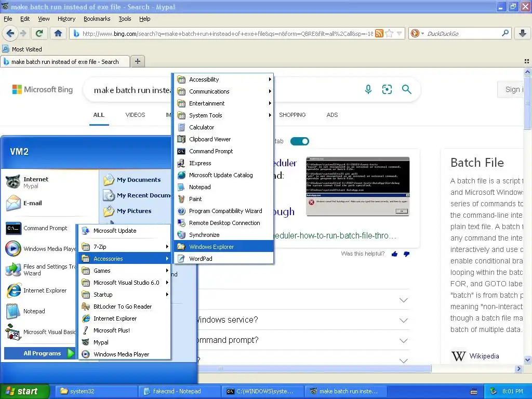The width and height of the screenshot is (532, 399).
Task: Launch Notepad from Accessories submenu
Action: pyautogui.click(x=223, y=187)
